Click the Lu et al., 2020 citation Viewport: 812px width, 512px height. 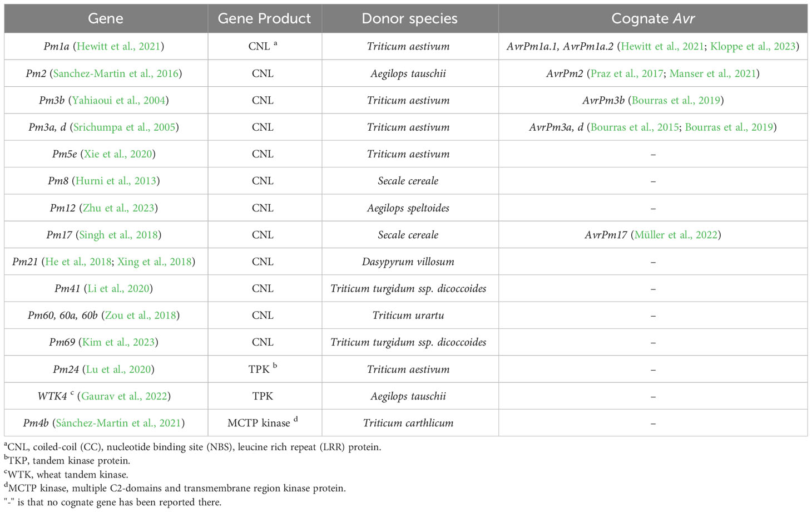tap(118, 370)
